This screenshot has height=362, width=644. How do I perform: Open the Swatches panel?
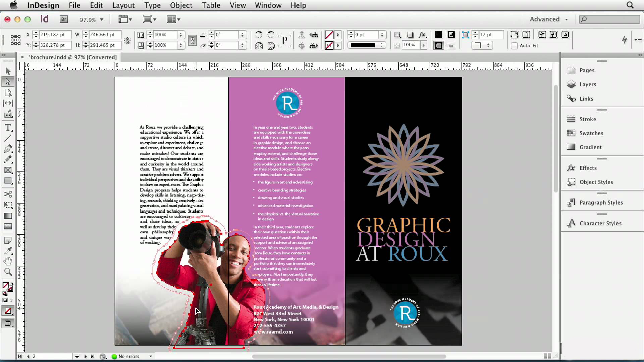(591, 133)
